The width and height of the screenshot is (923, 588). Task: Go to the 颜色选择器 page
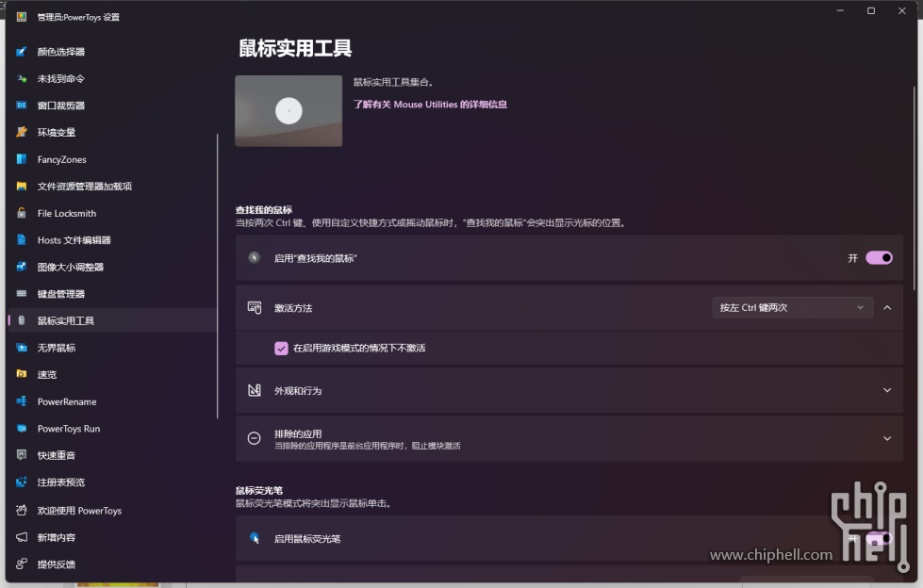(x=112, y=52)
